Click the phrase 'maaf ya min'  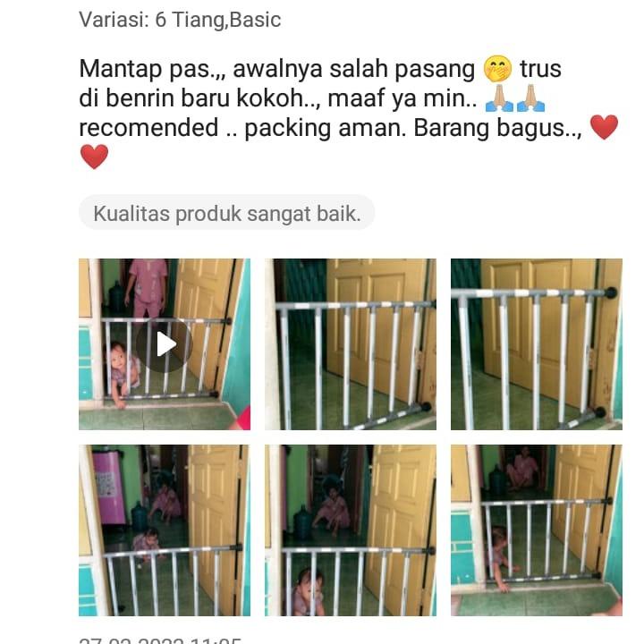click(x=398, y=98)
